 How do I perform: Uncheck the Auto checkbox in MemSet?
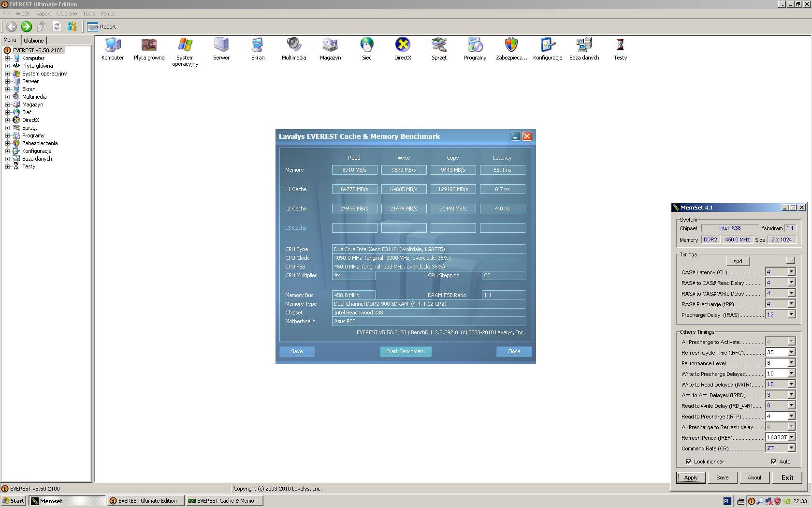(774, 462)
